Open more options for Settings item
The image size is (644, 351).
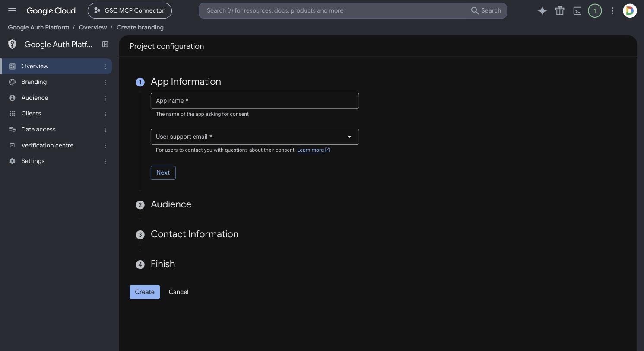tap(105, 161)
